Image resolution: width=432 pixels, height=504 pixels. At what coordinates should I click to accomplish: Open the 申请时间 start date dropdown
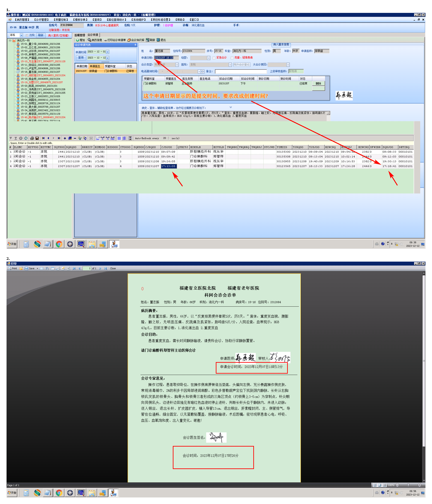coord(108,52)
